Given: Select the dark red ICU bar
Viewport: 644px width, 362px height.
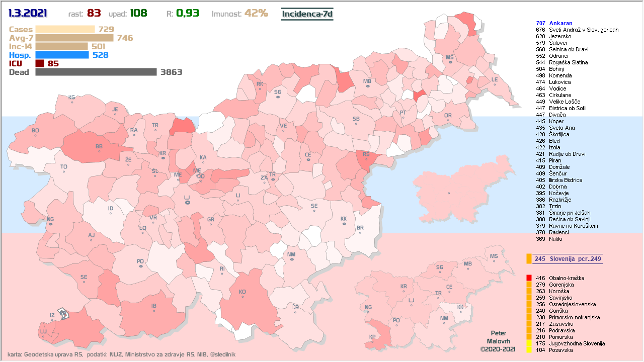Looking at the screenshot, I should (40, 63).
